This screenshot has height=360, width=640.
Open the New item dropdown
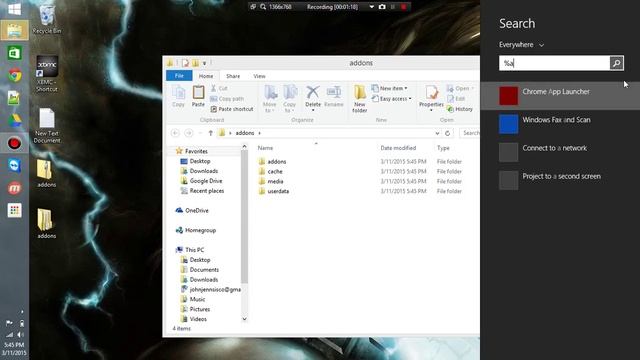(389, 88)
